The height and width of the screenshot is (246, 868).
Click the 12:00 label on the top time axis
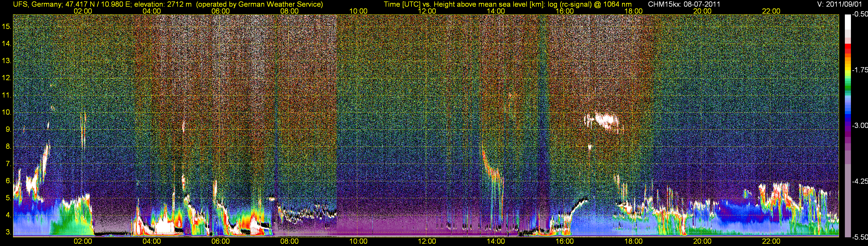pos(427,11)
